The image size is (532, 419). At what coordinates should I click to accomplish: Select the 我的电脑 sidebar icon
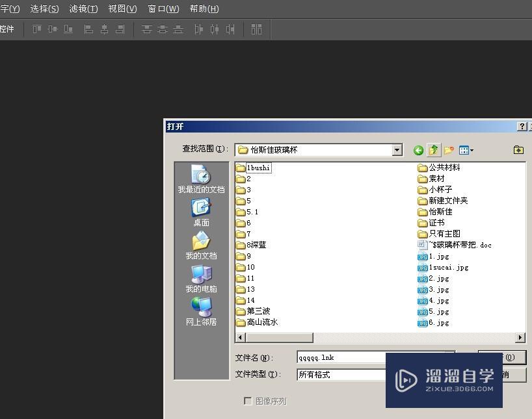(x=200, y=275)
